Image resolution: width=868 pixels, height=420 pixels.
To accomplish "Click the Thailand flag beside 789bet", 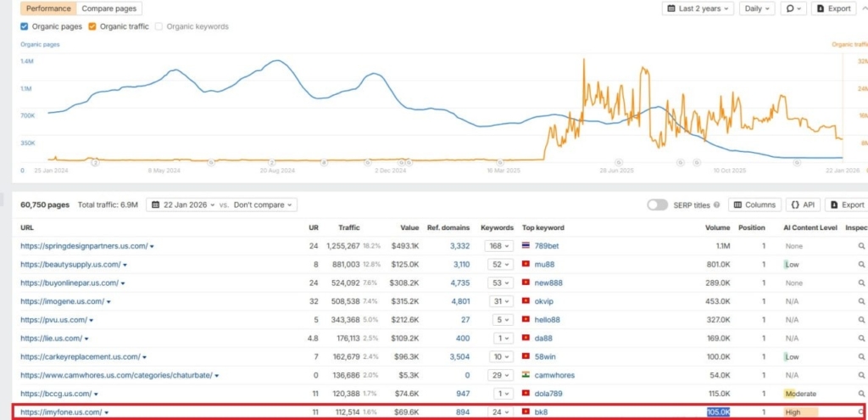I will coord(526,246).
